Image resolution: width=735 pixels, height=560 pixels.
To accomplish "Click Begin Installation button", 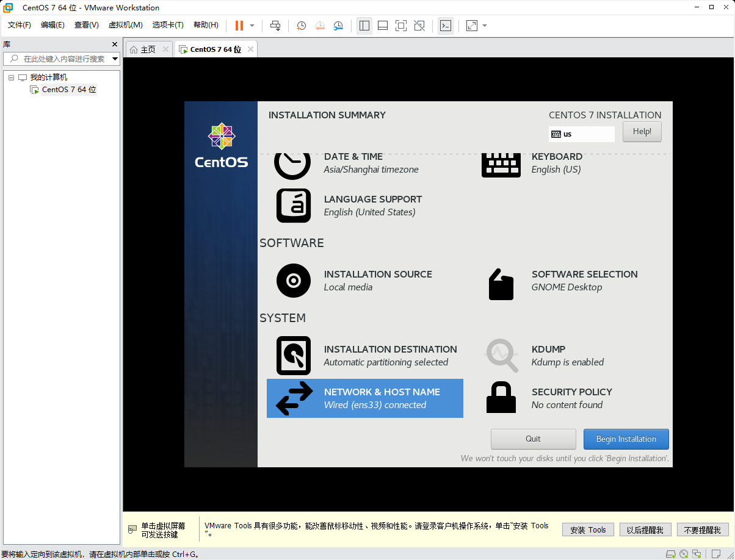I will pyautogui.click(x=626, y=439).
